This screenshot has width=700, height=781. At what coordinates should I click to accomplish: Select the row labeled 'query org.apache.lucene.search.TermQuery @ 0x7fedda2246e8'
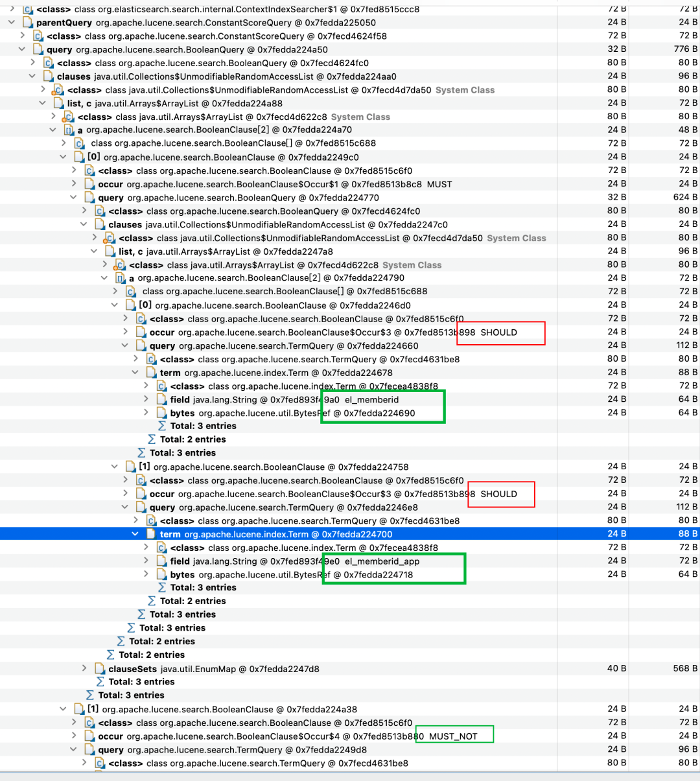pos(284,507)
